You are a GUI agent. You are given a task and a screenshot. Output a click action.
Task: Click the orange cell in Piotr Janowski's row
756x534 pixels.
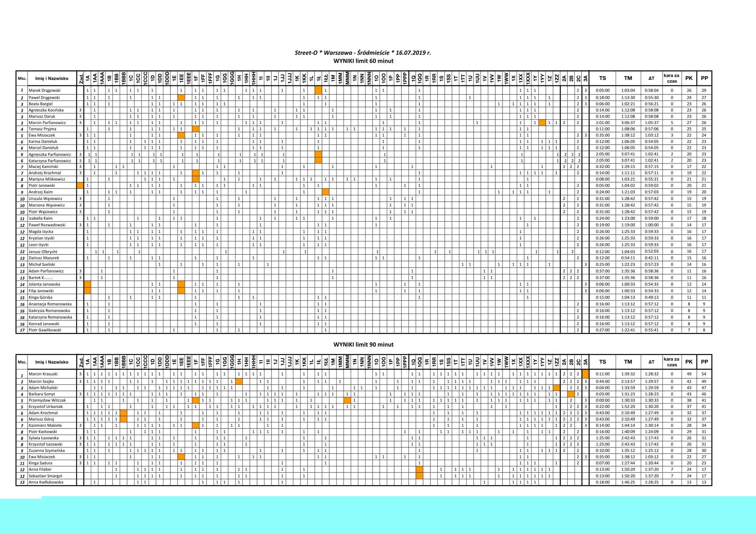pos(80,185)
